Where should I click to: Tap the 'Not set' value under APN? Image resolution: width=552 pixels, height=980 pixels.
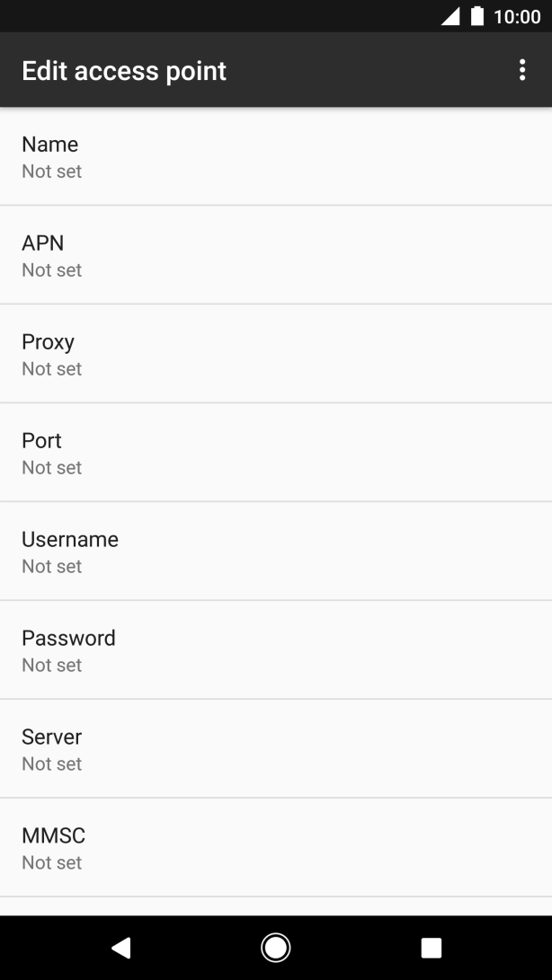[x=52, y=270]
